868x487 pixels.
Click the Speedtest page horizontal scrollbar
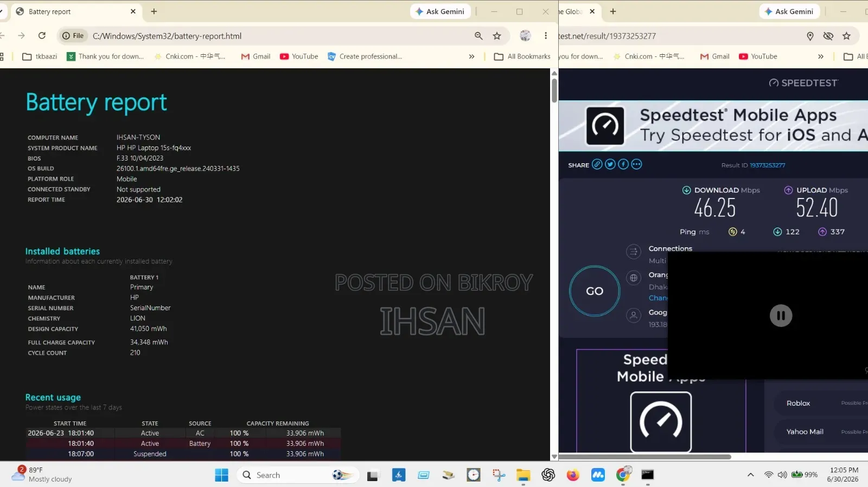[x=645, y=457]
